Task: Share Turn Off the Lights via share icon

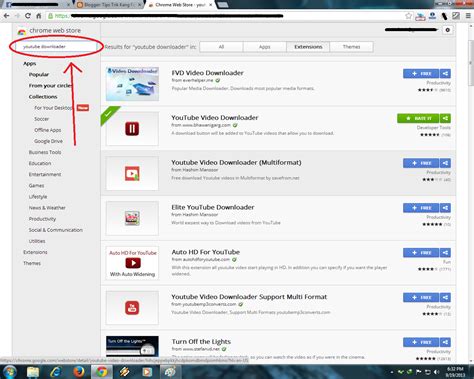Action: 445,342
